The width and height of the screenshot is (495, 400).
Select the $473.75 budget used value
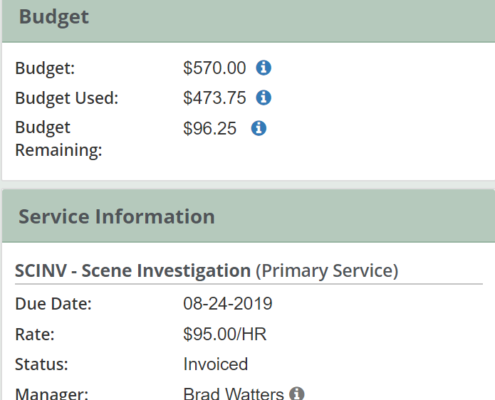[214, 98]
